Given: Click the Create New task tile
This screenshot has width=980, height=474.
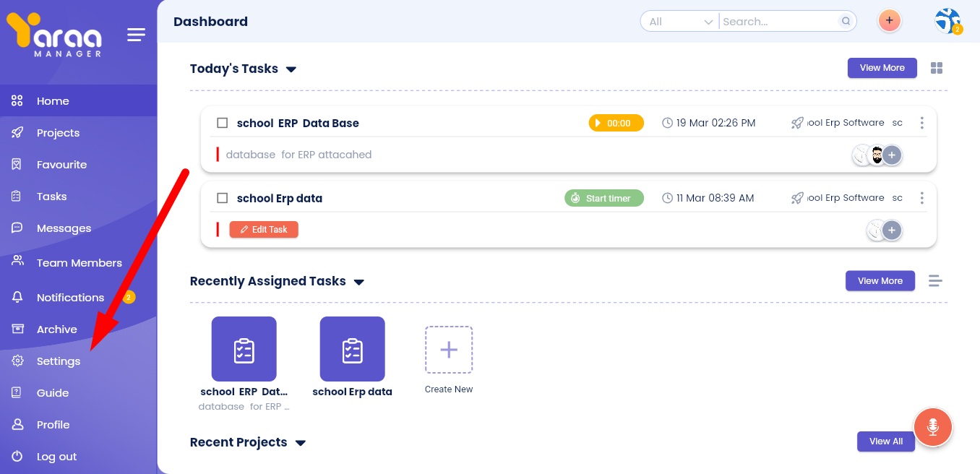Looking at the screenshot, I should 449,350.
